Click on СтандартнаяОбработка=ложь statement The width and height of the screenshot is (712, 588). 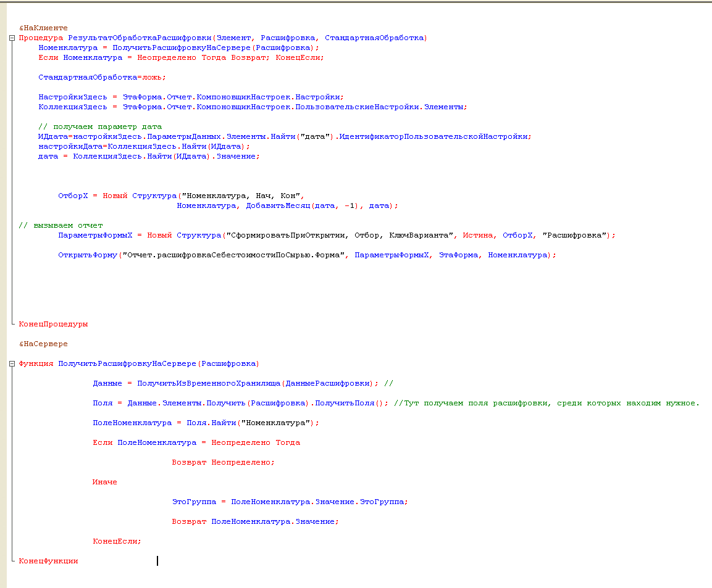click(102, 77)
